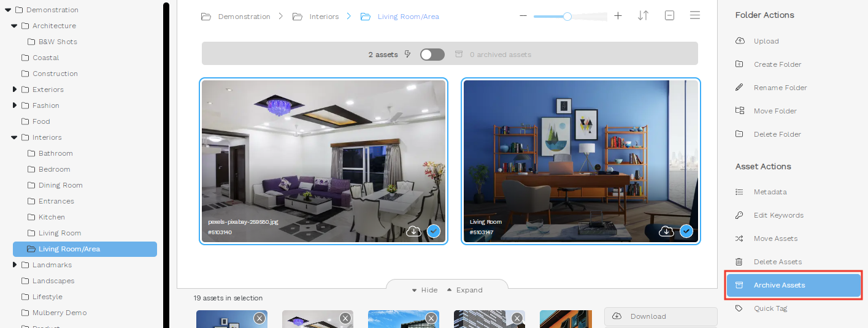Open the blue office Living Room thumbnail

tap(581, 161)
